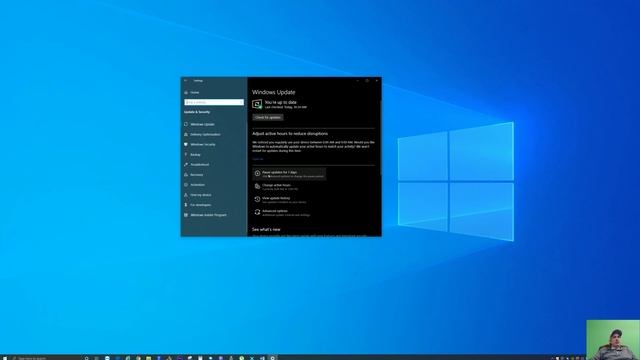Screen dimensions: 640x360
Task: Click the 'See what's new' heading
Action: tap(266, 229)
